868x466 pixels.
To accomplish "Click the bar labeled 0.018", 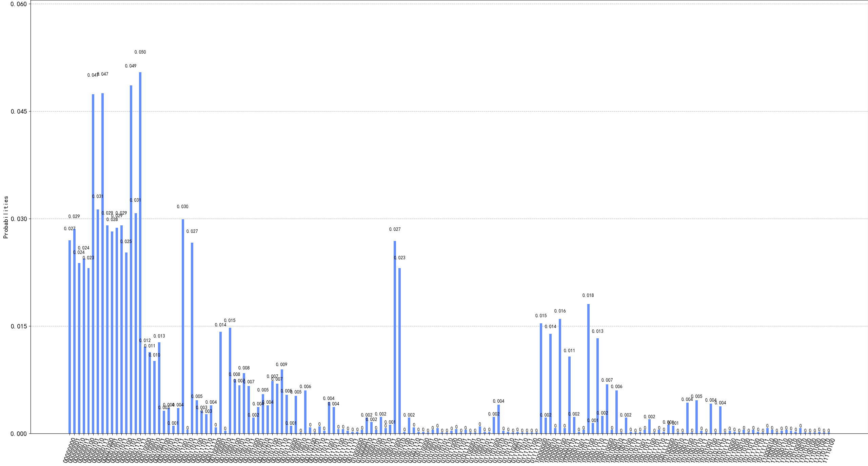I will tap(588, 368).
